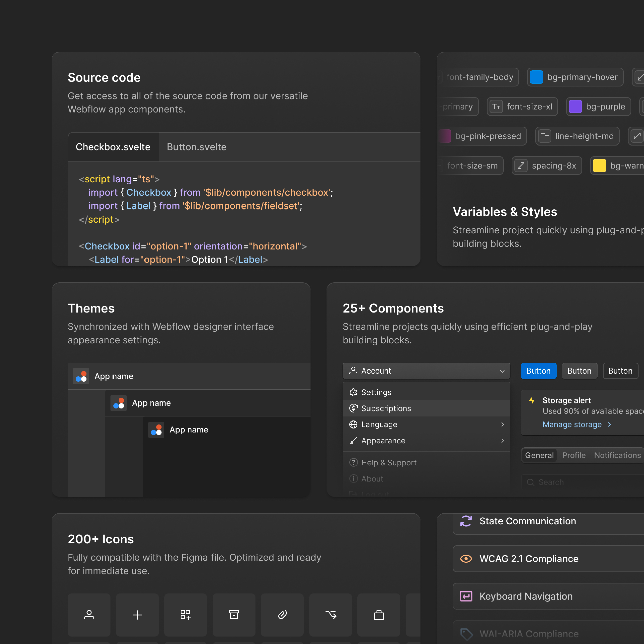The height and width of the screenshot is (644, 644).
Task: Switch to the Profile tab
Action: click(574, 455)
